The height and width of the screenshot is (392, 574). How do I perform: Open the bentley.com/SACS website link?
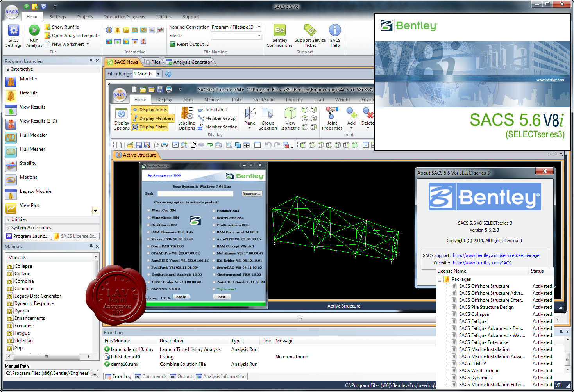[482, 263]
